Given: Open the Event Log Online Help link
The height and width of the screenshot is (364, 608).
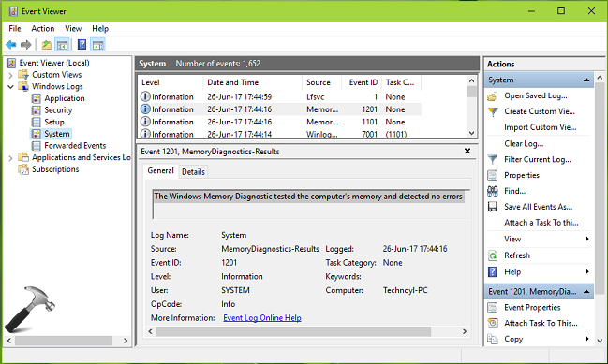Looking at the screenshot, I should pos(262,318).
